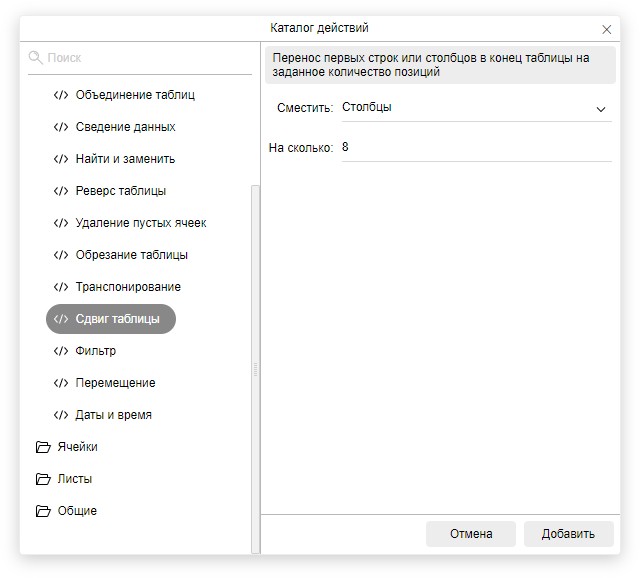Open the Сместить dropdown with Столбцы

point(475,107)
